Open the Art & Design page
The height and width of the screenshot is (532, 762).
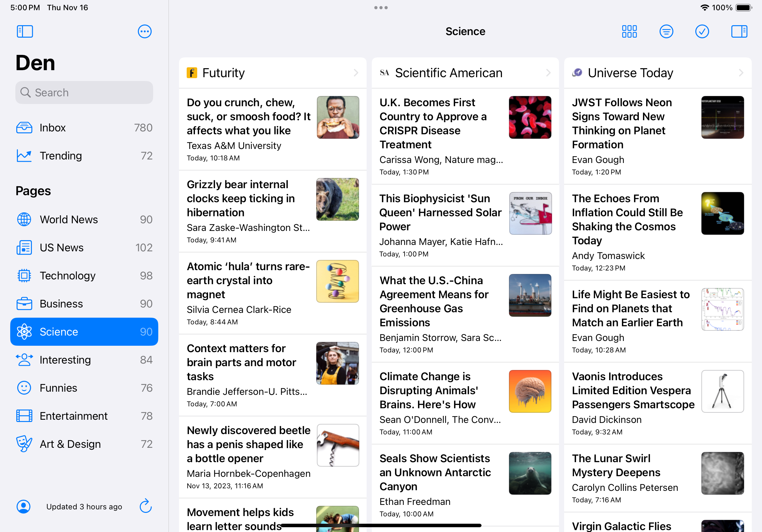coord(84,444)
